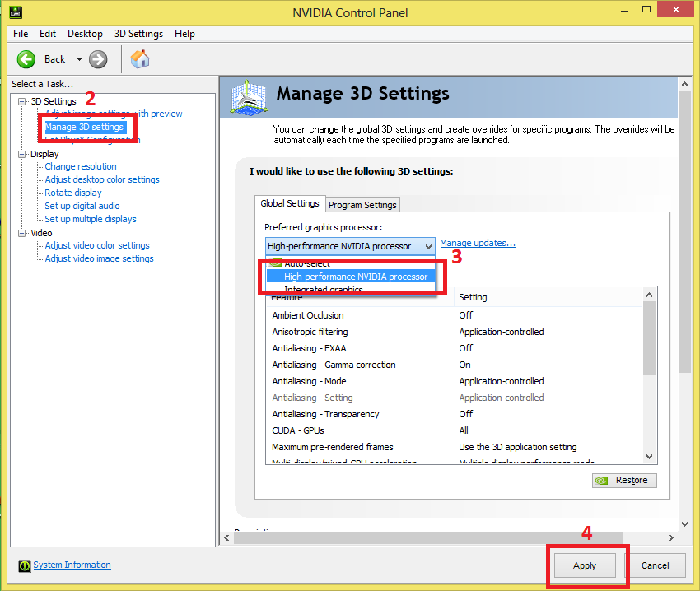Click the Apply button
The width and height of the screenshot is (700, 591).
point(585,565)
